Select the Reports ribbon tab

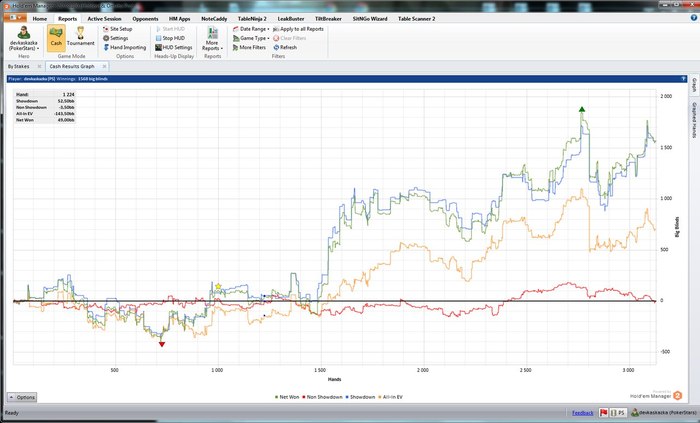[x=67, y=19]
